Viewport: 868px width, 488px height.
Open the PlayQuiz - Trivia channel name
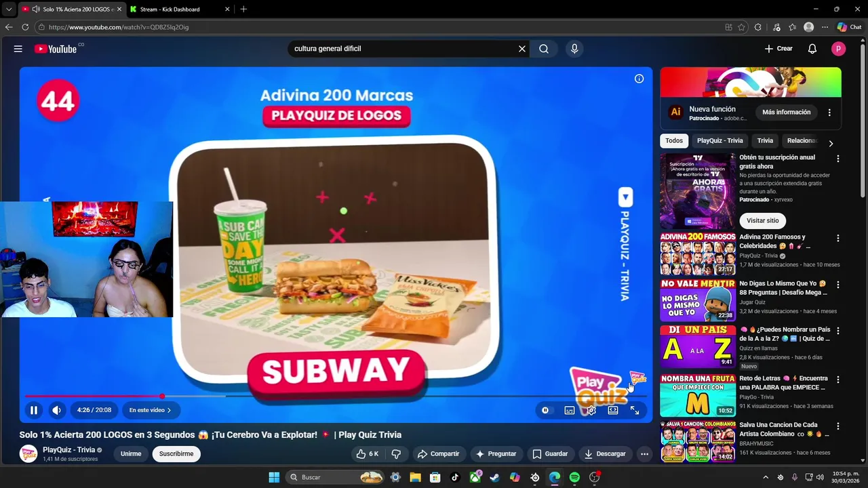coord(68,450)
